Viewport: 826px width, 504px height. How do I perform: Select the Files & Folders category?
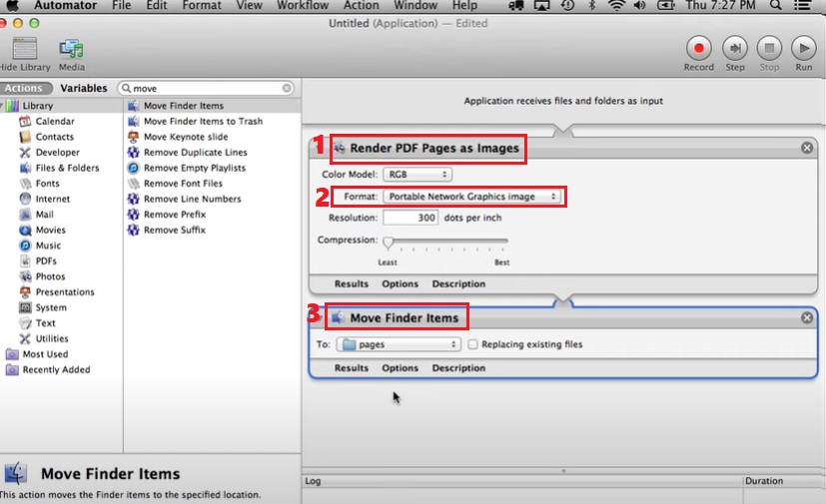coord(59,168)
